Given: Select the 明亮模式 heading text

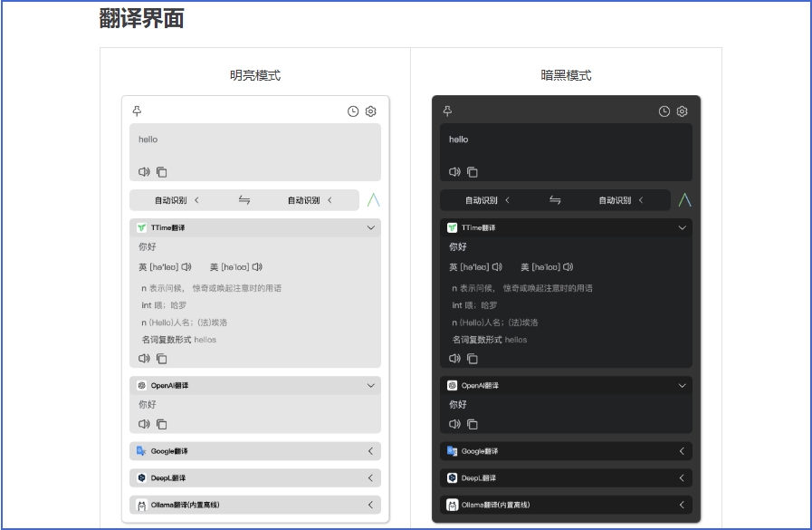Looking at the screenshot, I should [255, 75].
